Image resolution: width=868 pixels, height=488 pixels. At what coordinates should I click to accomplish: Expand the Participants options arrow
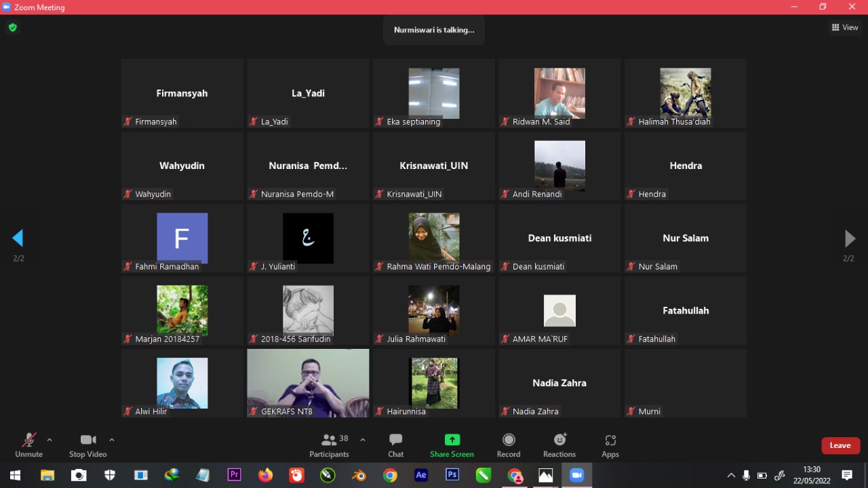(363, 440)
